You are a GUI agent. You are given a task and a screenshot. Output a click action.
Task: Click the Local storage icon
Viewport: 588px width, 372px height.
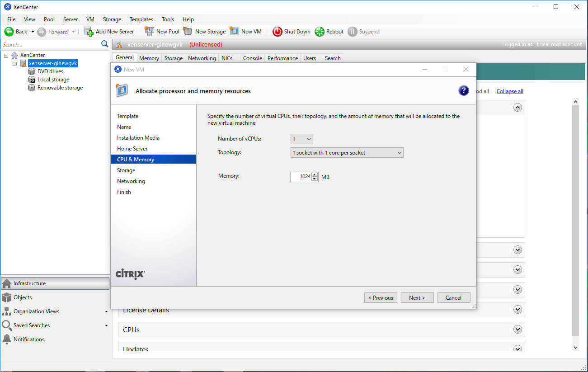click(32, 80)
